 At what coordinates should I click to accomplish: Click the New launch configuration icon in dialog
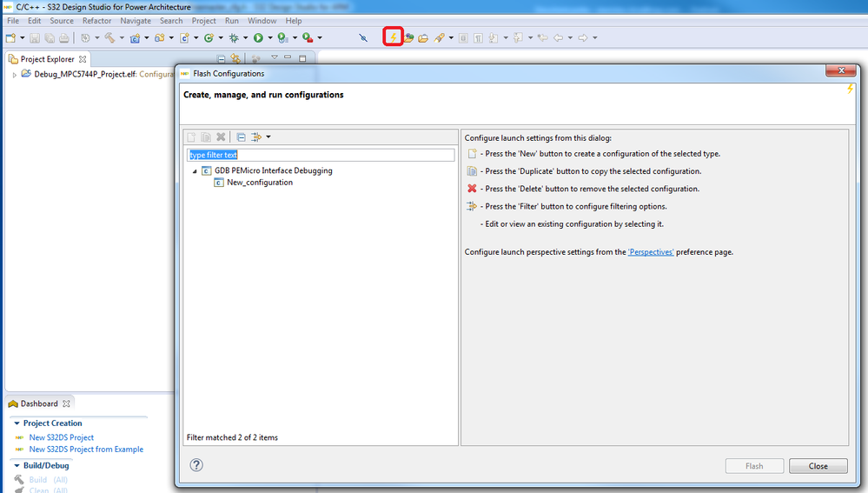coord(191,137)
